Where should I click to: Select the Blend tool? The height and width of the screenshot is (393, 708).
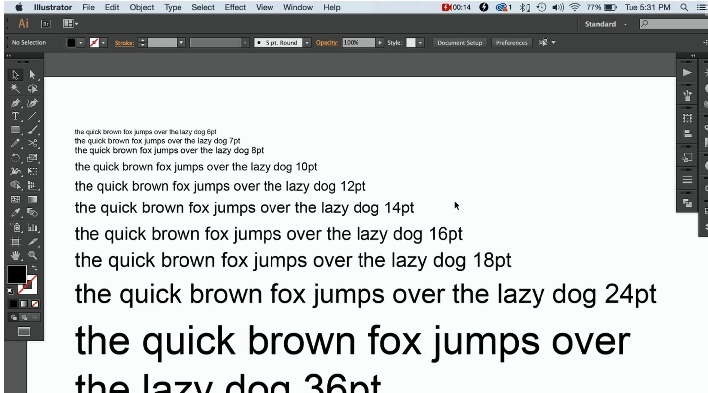click(32, 213)
